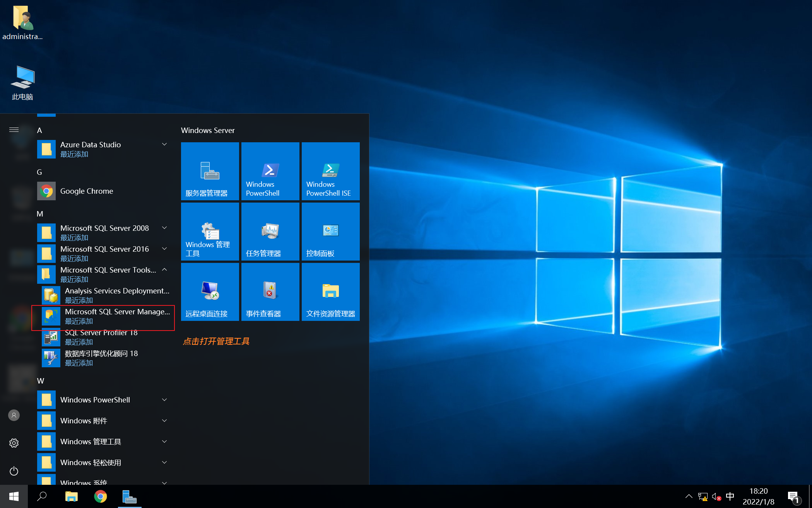Open File Explorer from taskbar
The width and height of the screenshot is (812, 508).
click(72, 496)
